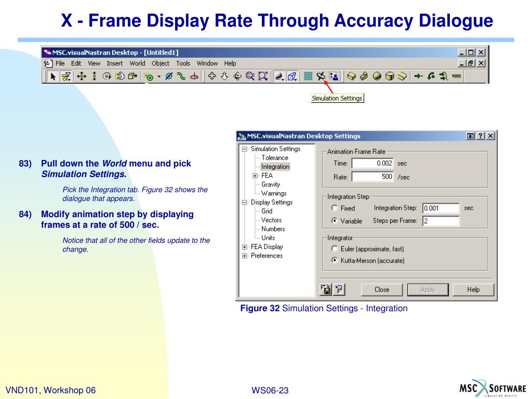Create a Sphere body
Image resolution: width=532 pixels, height=399 pixels.
pos(377,76)
